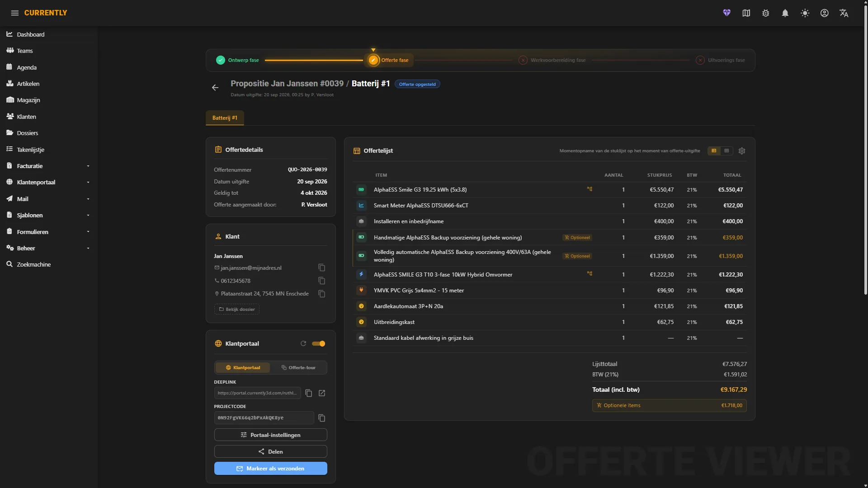Click the Delen button
The height and width of the screenshot is (488, 868).
point(270,452)
